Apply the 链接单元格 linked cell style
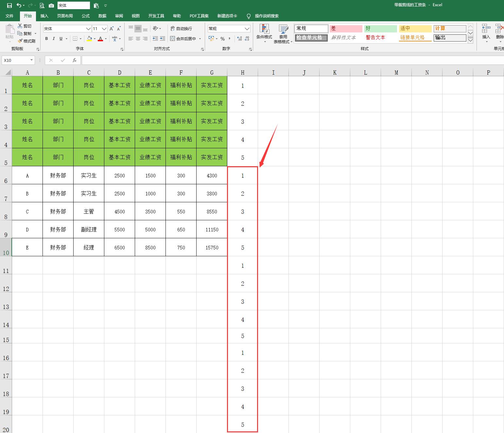Screen dimensions: 504x433 pos(415,38)
